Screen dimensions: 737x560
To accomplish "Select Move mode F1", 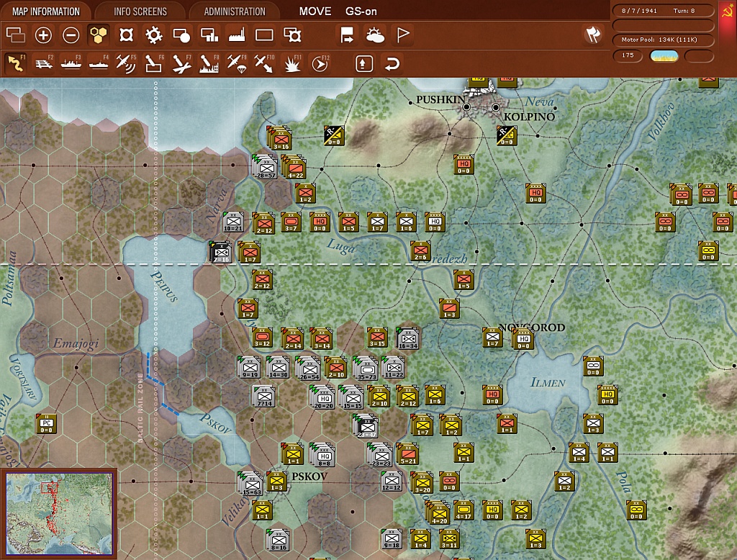I will point(16,63).
